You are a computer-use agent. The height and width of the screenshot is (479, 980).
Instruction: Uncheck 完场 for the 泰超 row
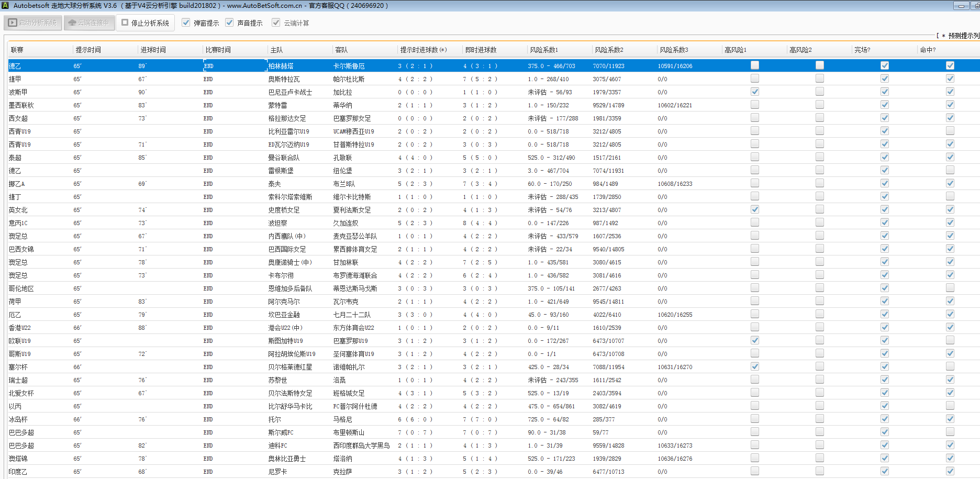884,157
